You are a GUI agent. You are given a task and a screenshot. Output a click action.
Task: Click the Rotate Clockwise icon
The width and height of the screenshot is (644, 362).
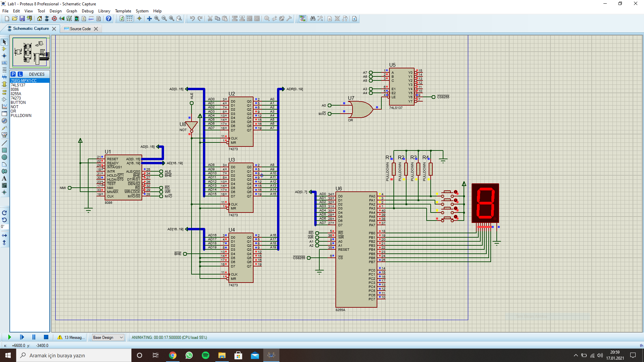click(x=4, y=213)
